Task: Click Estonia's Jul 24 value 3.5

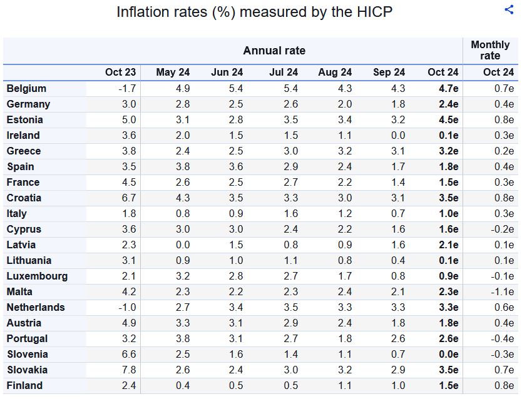Action: tap(290, 120)
